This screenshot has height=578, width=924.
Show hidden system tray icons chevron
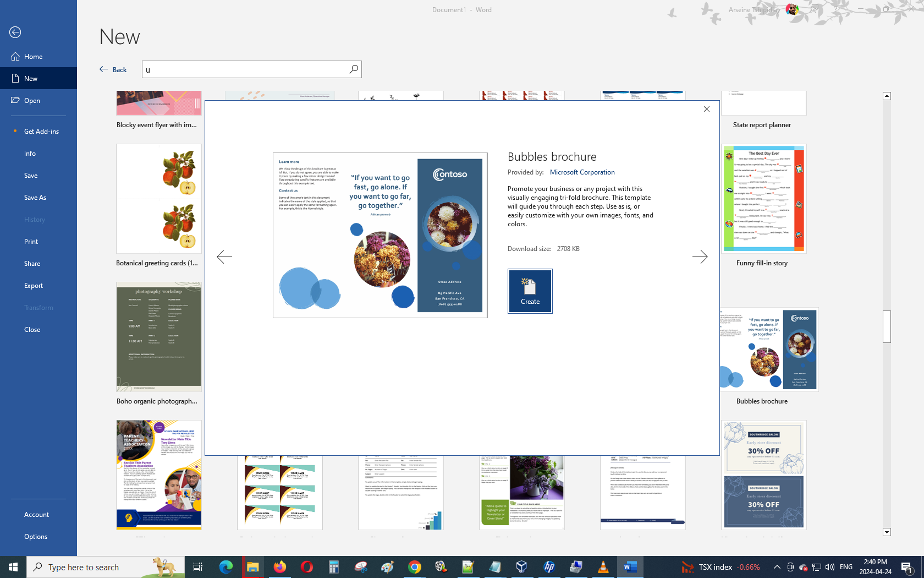(x=777, y=567)
